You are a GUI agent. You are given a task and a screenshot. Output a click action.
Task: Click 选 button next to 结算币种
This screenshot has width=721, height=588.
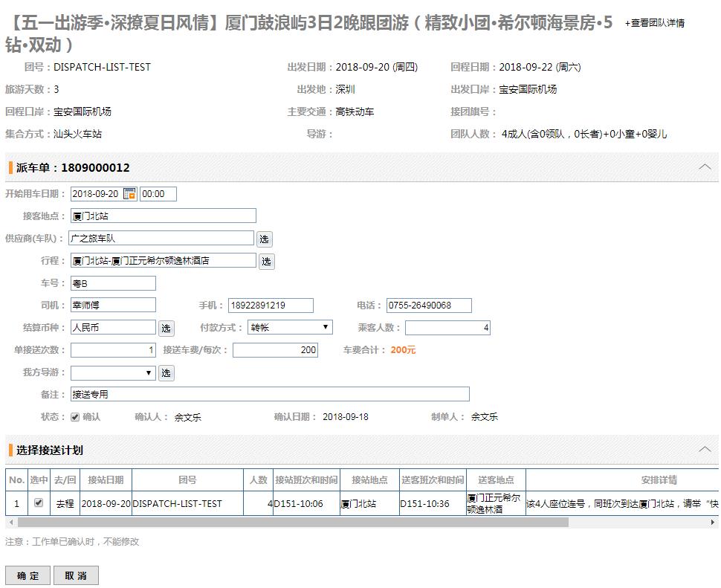166,329
